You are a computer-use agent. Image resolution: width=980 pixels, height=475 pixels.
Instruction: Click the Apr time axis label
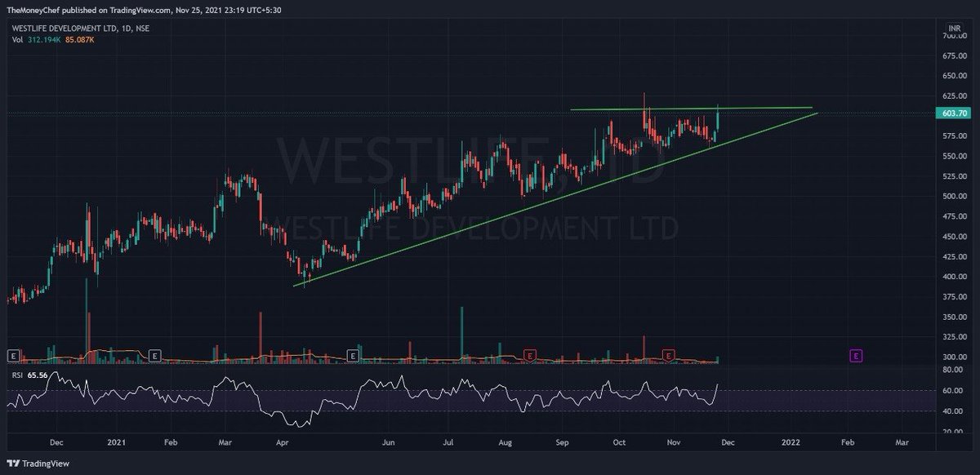click(x=282, y=442)
